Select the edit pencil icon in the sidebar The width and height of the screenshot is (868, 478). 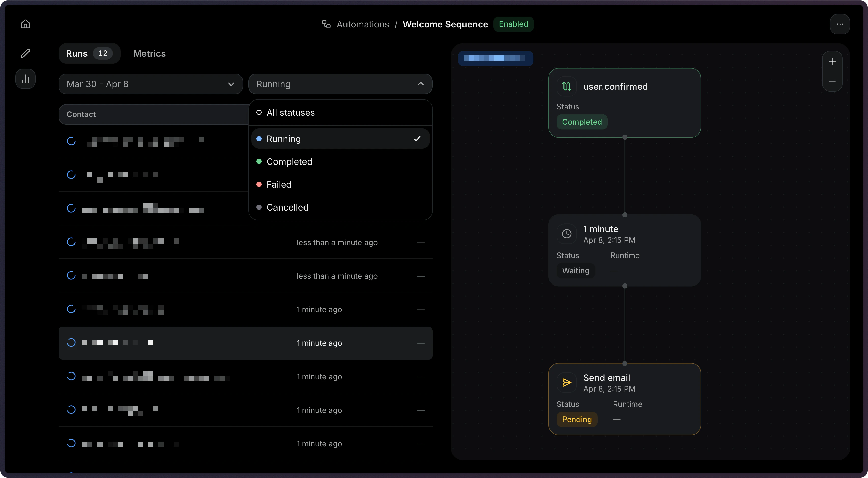(25, 53)
